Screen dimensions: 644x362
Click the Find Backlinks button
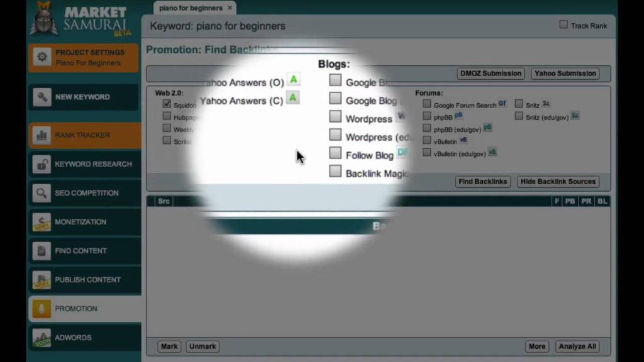482,182
